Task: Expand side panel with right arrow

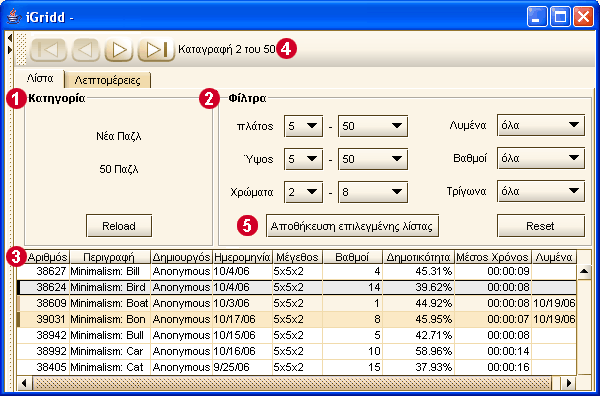Action: click(10, 50)
